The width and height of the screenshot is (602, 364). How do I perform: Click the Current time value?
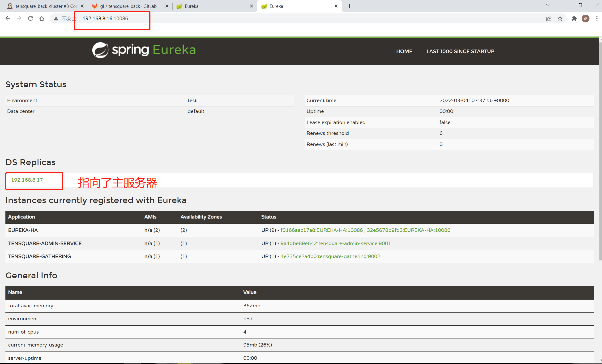tap(474, 100)
